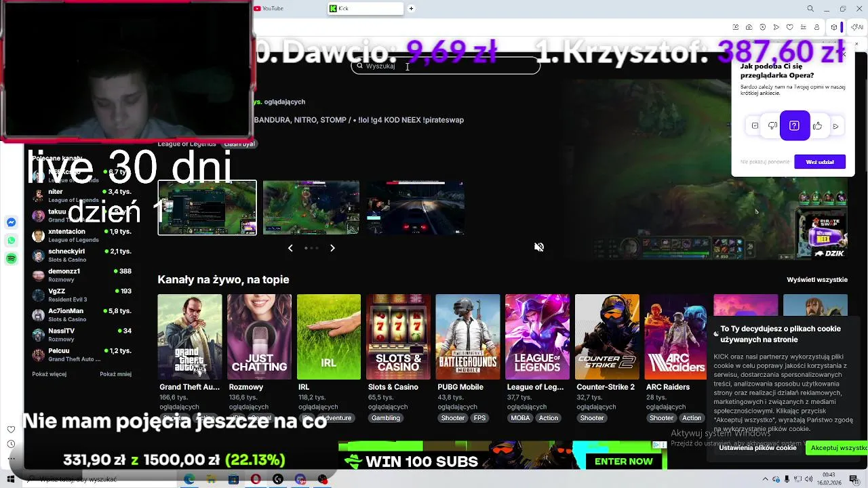Go to the previous featured stream arrow

pyautogui.click(x=290, y=248)
